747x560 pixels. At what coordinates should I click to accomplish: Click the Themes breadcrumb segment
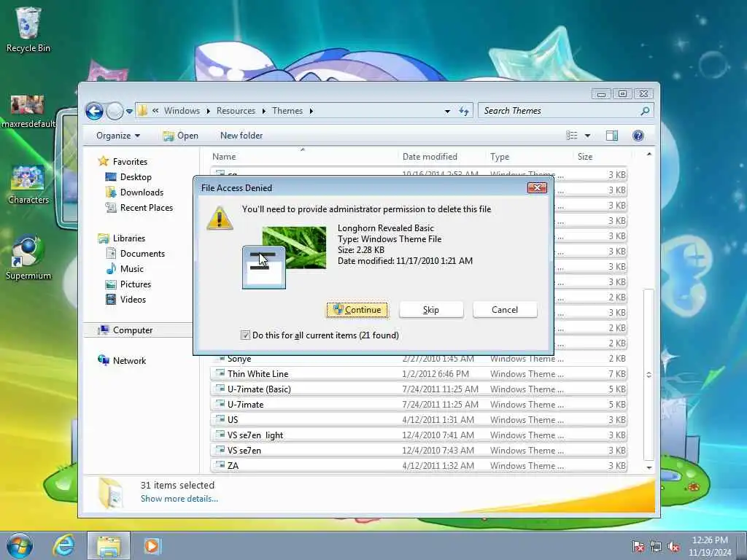(287, 111)
